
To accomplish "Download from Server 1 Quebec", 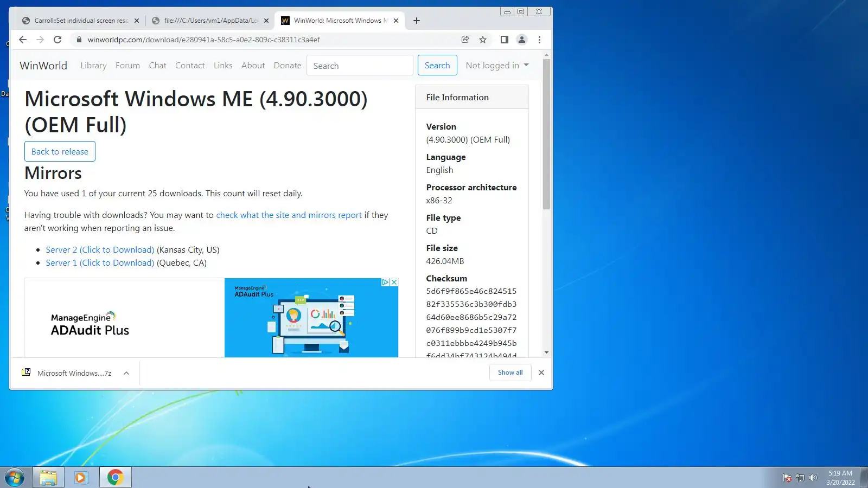I will (x=100, y=263).
